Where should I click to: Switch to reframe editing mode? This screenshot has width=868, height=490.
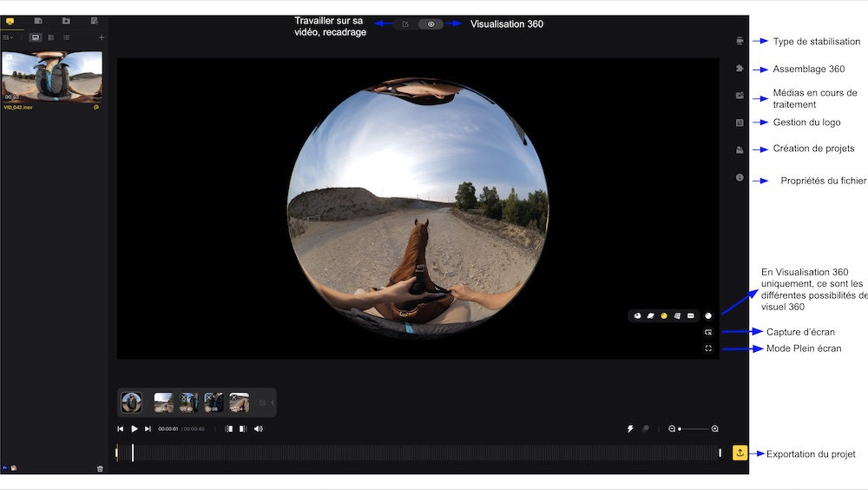(405, 23)
